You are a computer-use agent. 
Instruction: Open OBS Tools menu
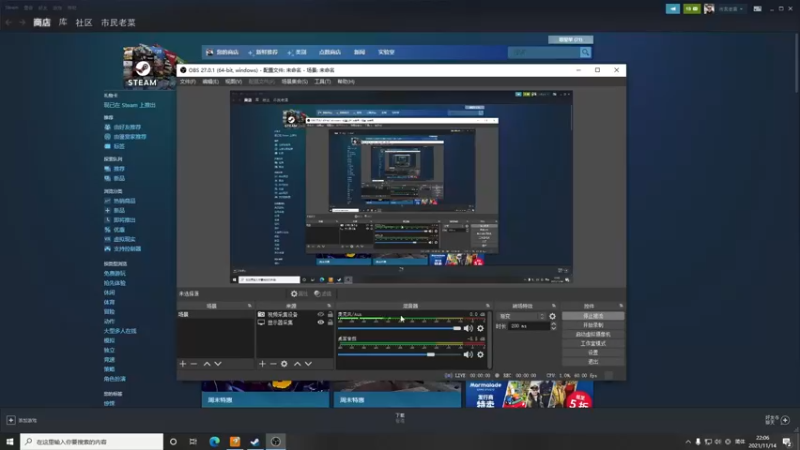pos(322,82)
